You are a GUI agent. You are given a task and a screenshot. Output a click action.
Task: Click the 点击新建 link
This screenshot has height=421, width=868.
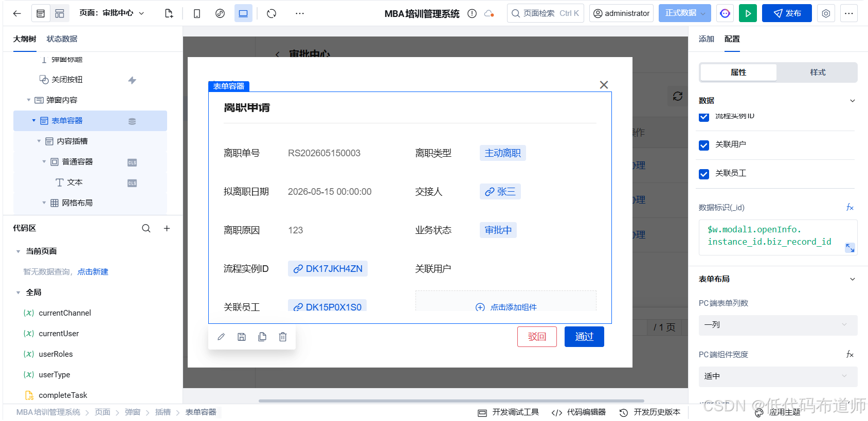93,272
